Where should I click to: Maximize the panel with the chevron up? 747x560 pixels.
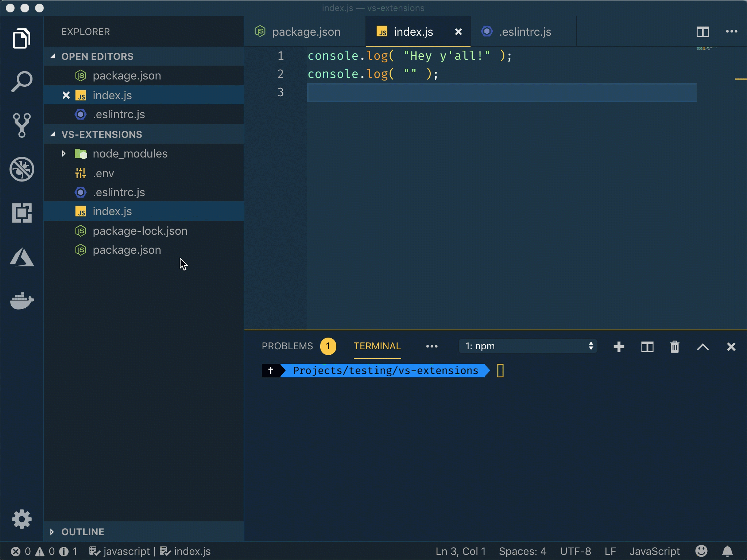[703, 347]
